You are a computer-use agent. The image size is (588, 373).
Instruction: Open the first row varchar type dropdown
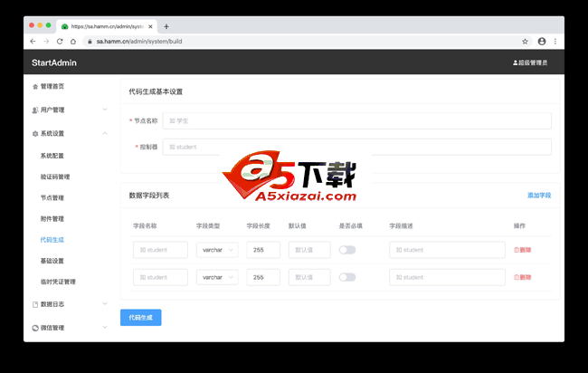tap(217, 250)
